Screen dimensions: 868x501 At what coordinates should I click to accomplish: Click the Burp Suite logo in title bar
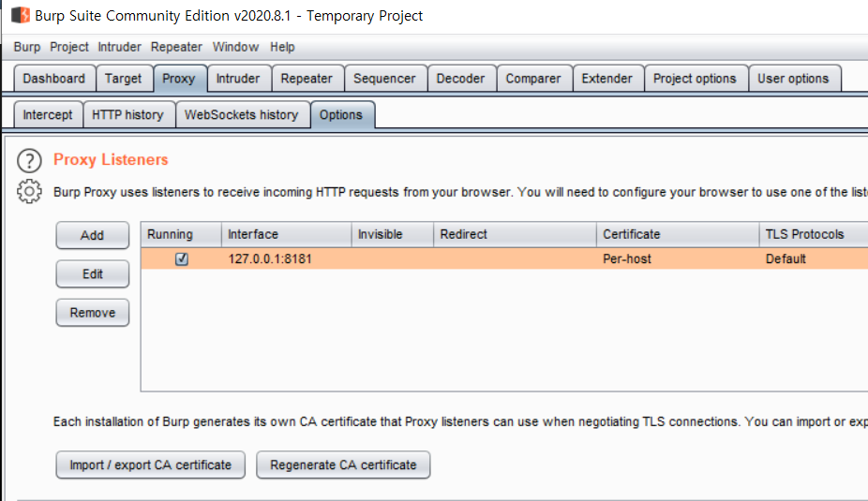point(21,15)
